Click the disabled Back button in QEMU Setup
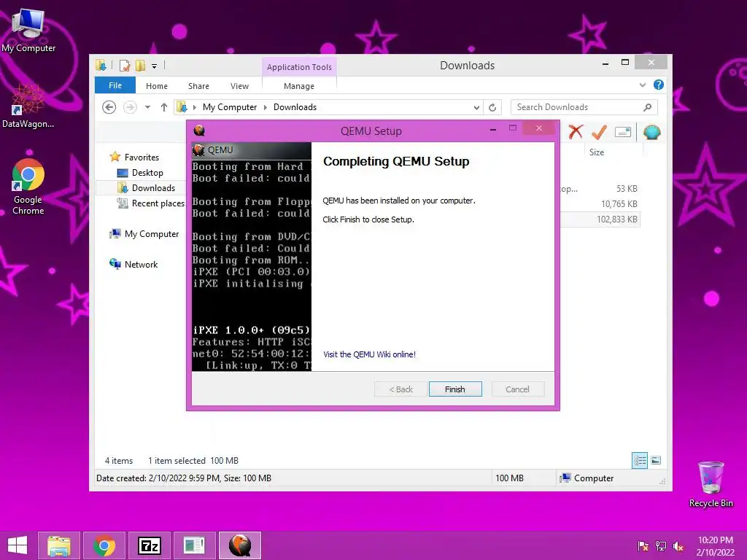 [400, 389]
